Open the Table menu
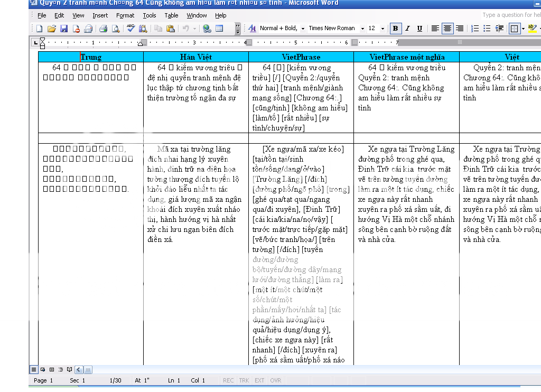This screenshot has height=392, width=541. tap(171, 15)
